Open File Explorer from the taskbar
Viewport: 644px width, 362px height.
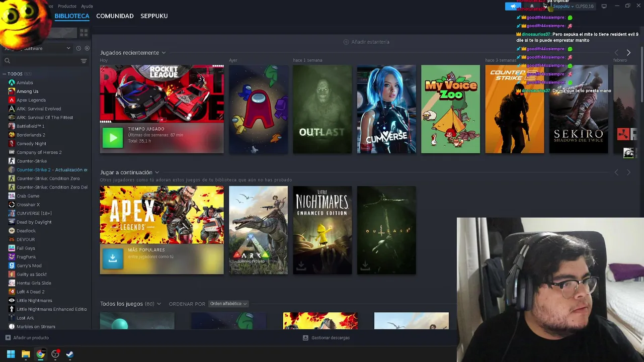click(26, 354)
